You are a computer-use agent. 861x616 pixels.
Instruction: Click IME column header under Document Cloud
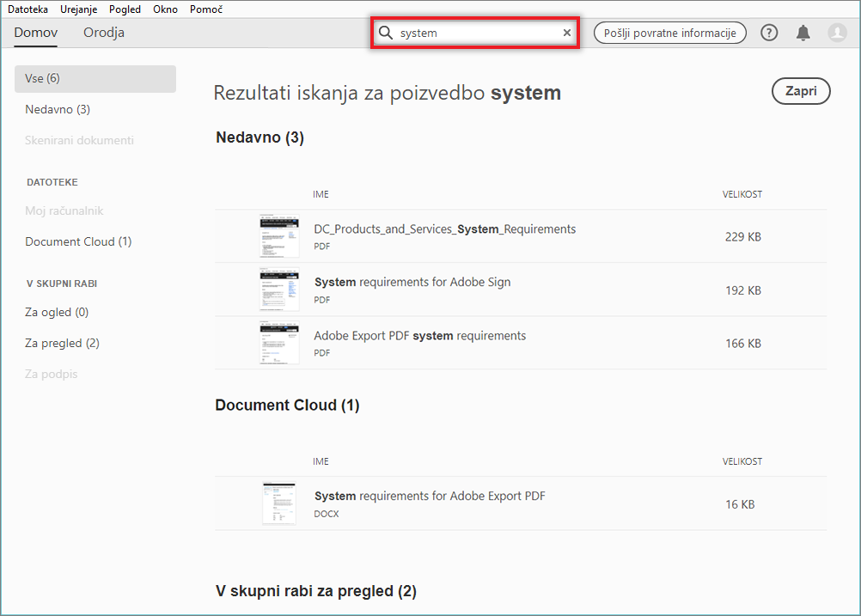321,461
